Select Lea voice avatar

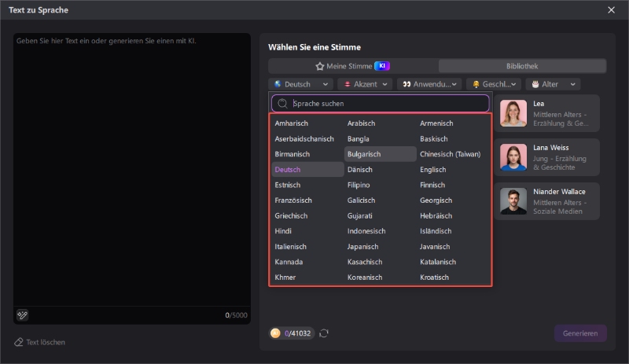coord(513,113)
